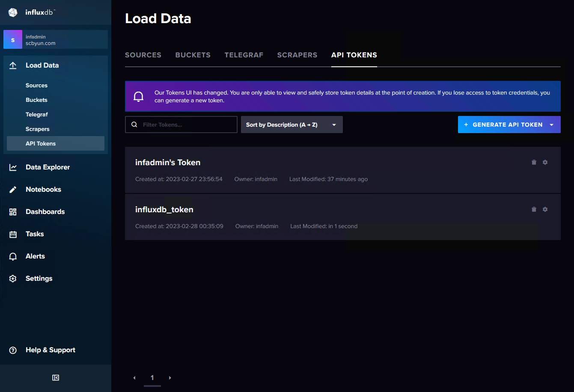574x392 pixels.
Task: Open the infadmin user avatar
Action: pos(13,39)
